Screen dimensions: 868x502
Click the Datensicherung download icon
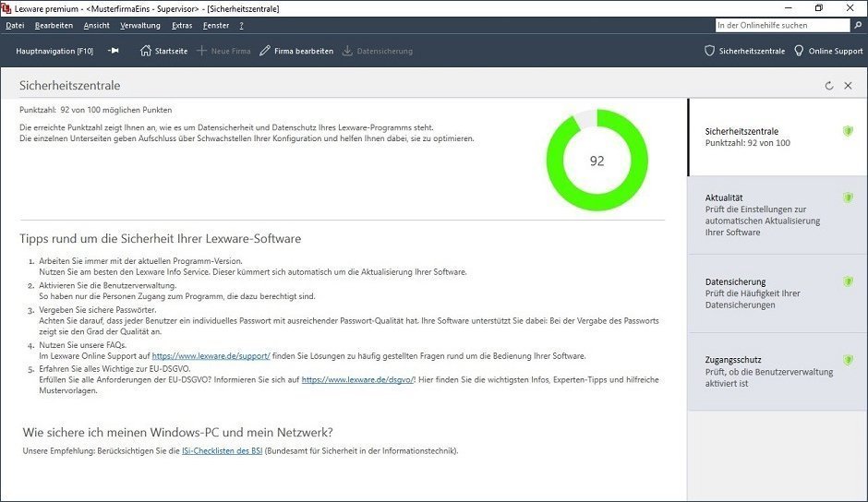coord(347,51)
